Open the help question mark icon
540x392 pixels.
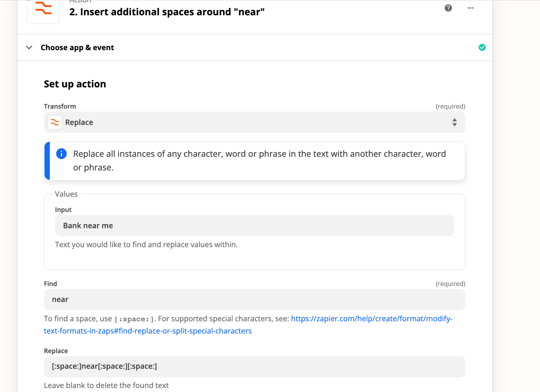[448, 8]
